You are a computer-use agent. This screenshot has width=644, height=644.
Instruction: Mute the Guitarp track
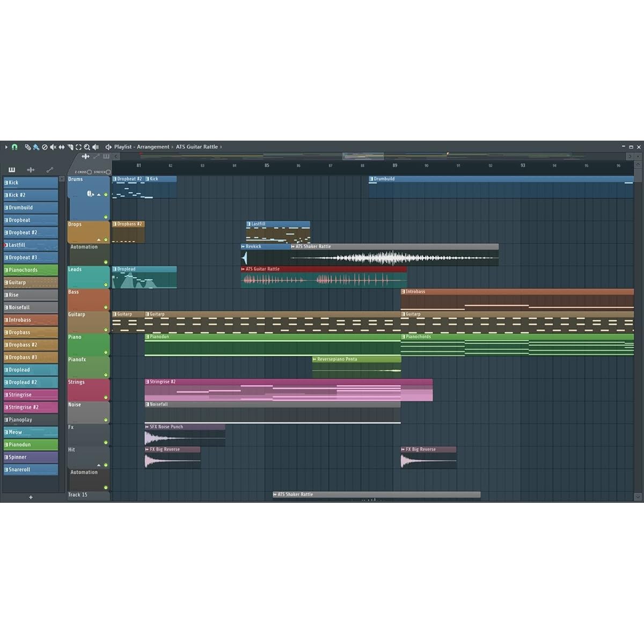tap(106, 330)
